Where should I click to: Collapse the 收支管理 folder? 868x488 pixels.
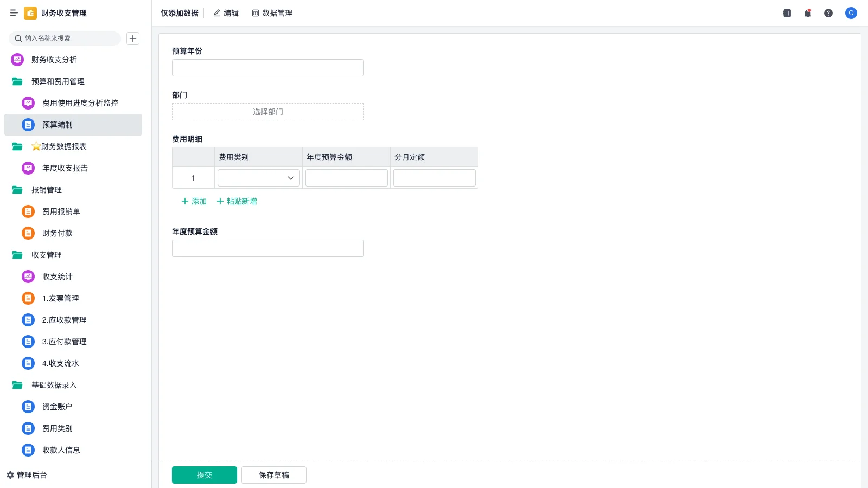coord(17,255)
